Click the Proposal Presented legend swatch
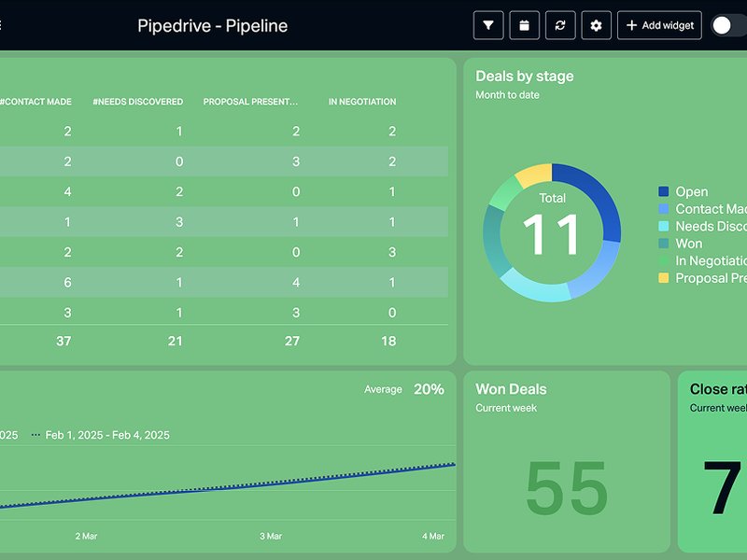This screenshot has height=560, width=747. tap(663, 278)
